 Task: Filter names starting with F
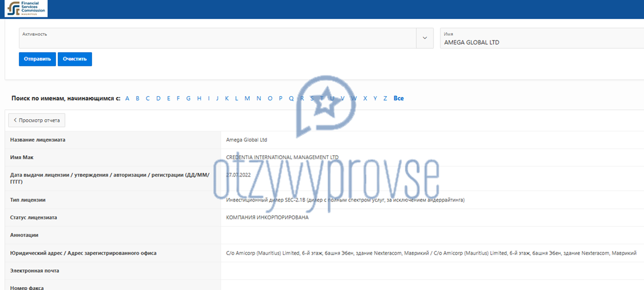tap(178, 98)
